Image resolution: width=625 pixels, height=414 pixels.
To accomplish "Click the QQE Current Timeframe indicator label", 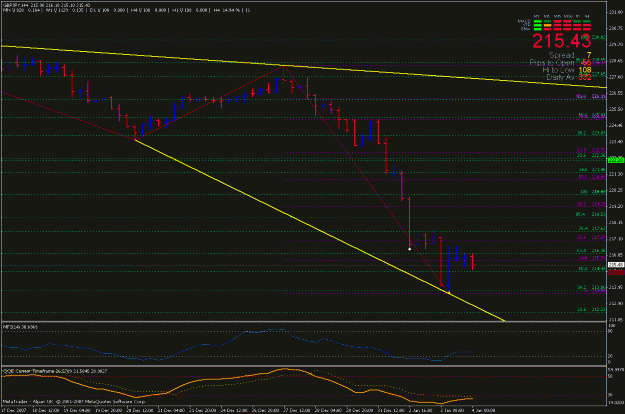I will pos(55,371).
